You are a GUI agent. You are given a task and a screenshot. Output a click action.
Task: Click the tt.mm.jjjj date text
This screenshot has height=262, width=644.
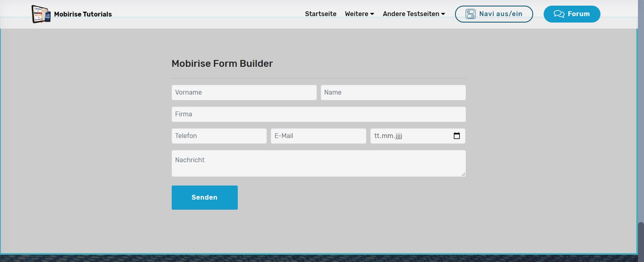(388, 136)
